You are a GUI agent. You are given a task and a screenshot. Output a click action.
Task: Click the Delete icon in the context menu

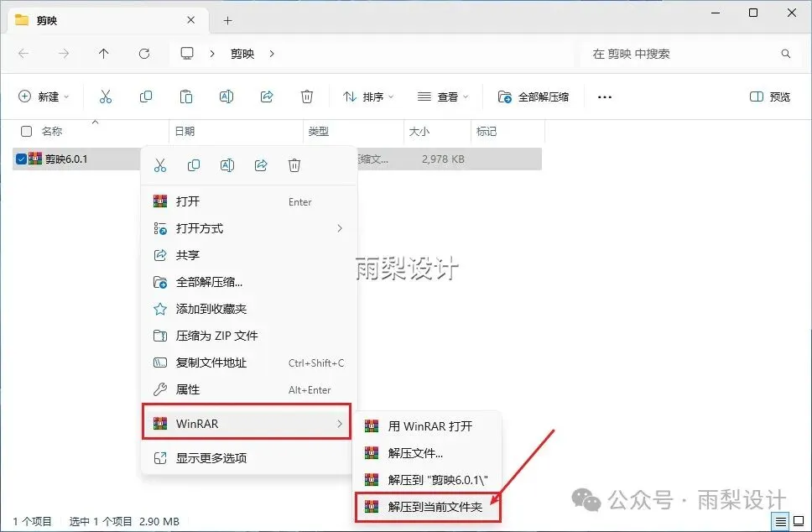point(294,165)
